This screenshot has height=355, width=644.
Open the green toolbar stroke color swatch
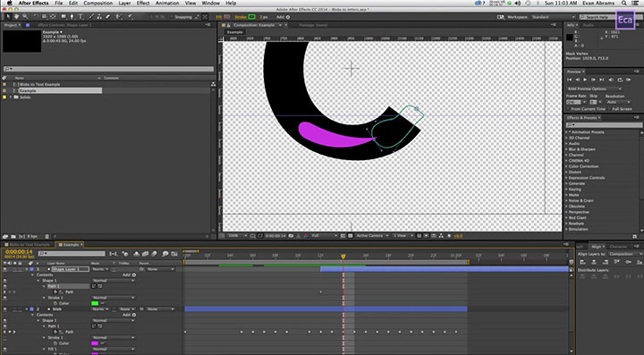coord(251,17)
